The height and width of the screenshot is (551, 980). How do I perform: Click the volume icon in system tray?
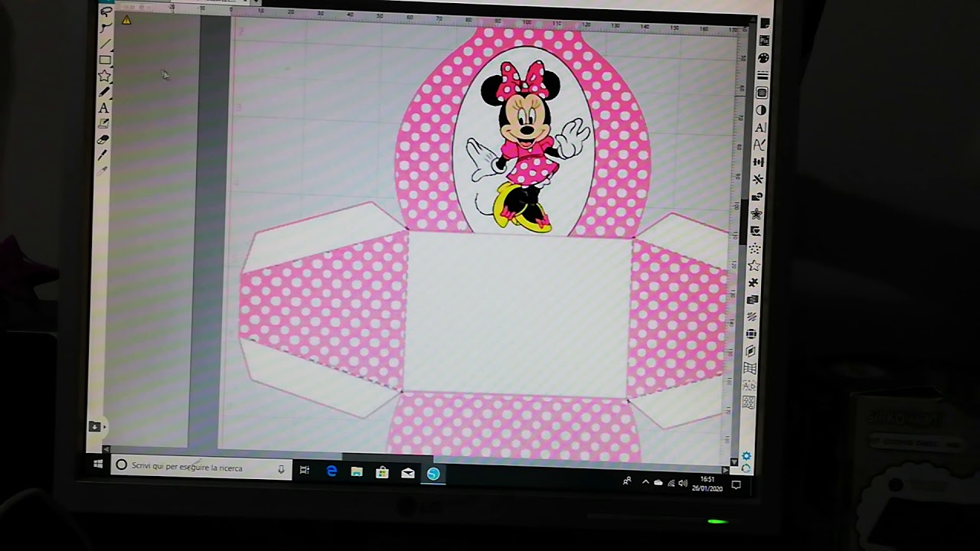pos(682,483)
